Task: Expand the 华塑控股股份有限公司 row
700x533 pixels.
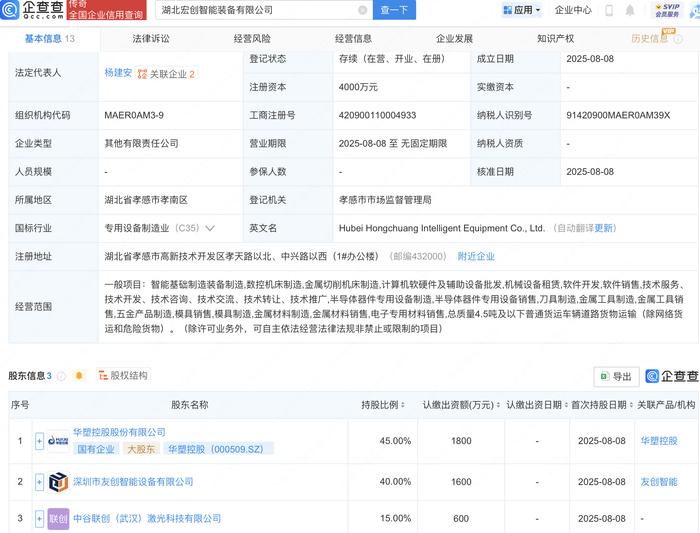Action: [x=39, y=441]
